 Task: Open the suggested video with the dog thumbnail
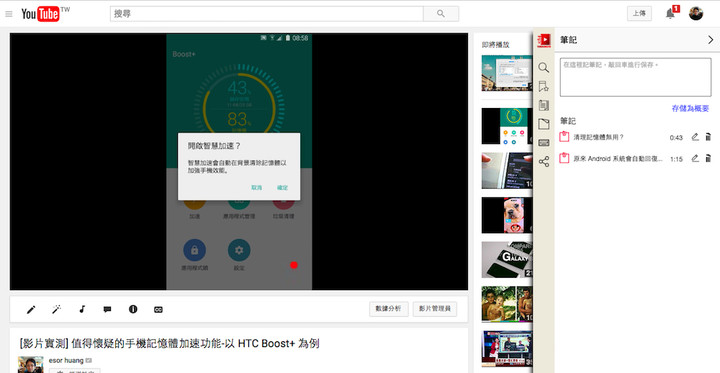(507, 215)
